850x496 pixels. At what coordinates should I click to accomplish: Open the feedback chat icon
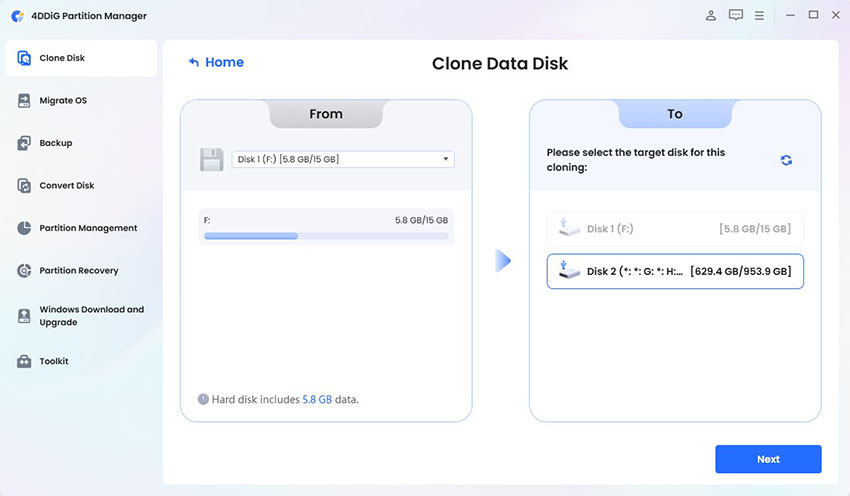click(736, 15)
